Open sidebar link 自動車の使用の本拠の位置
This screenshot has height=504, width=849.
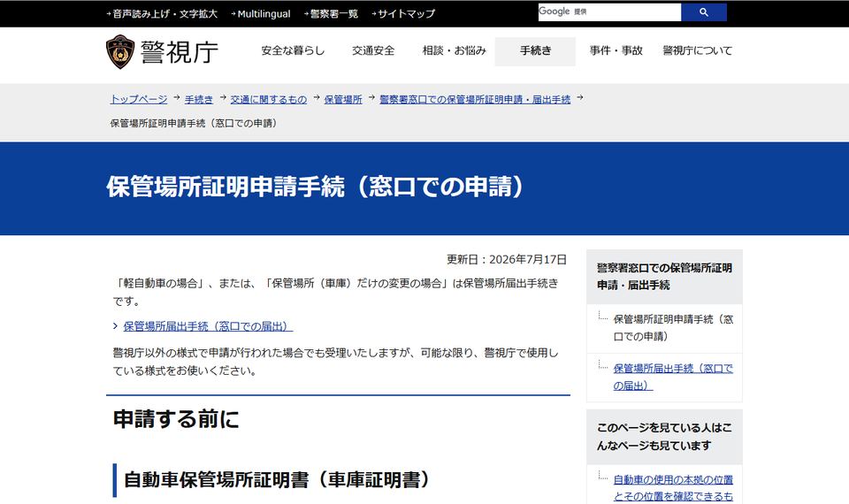pos(672,487)
